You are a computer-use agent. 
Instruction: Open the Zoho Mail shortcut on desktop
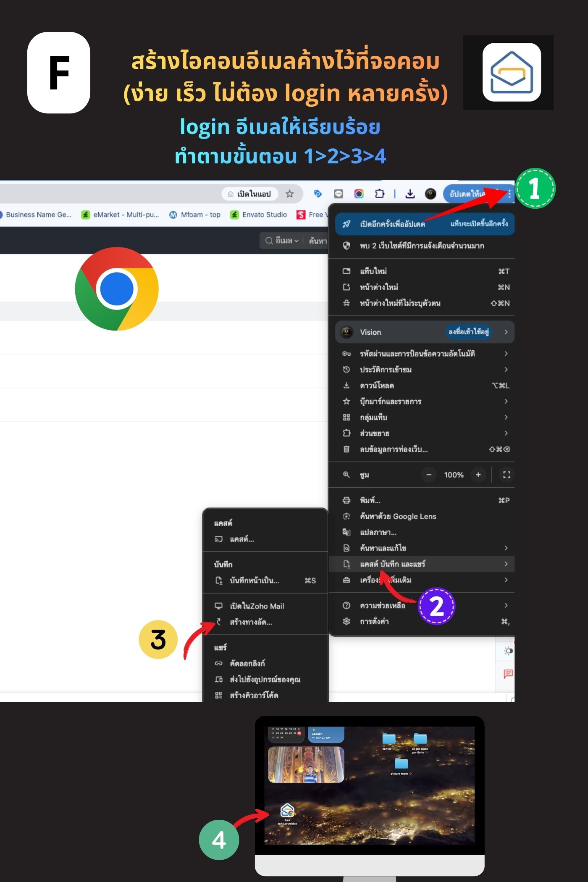point(287,813)
